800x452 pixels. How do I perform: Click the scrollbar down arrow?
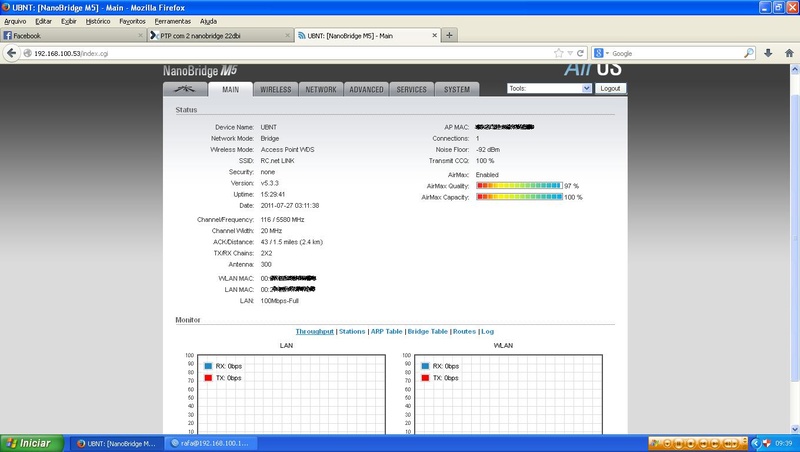(x=795, y=429)
